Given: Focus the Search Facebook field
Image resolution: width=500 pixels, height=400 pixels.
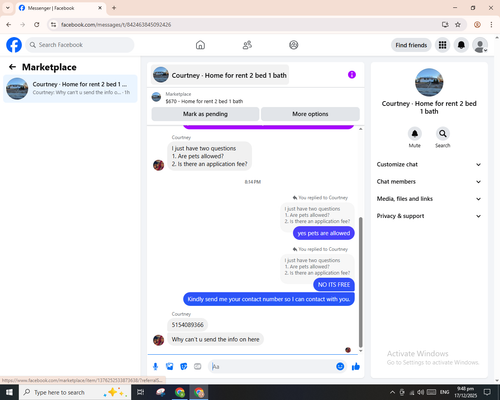Looking at the screenshot, I should 80,45.
